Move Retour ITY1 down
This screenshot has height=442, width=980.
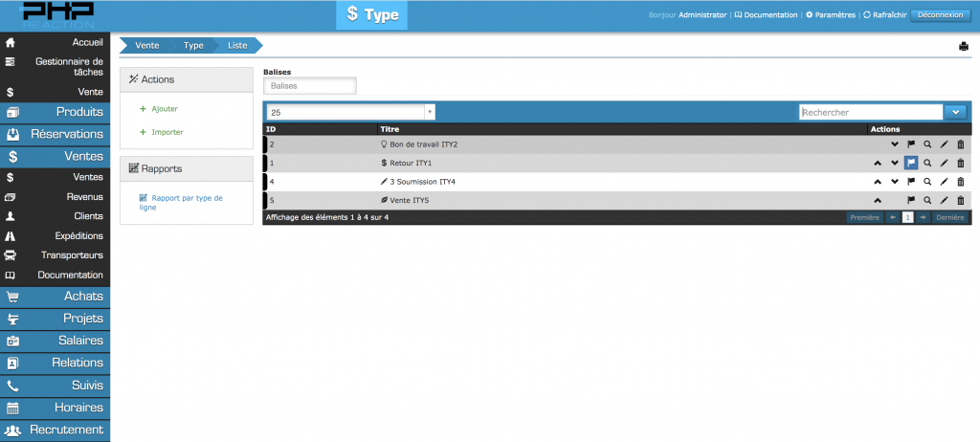pyautogui.click(x=895, y=164)
